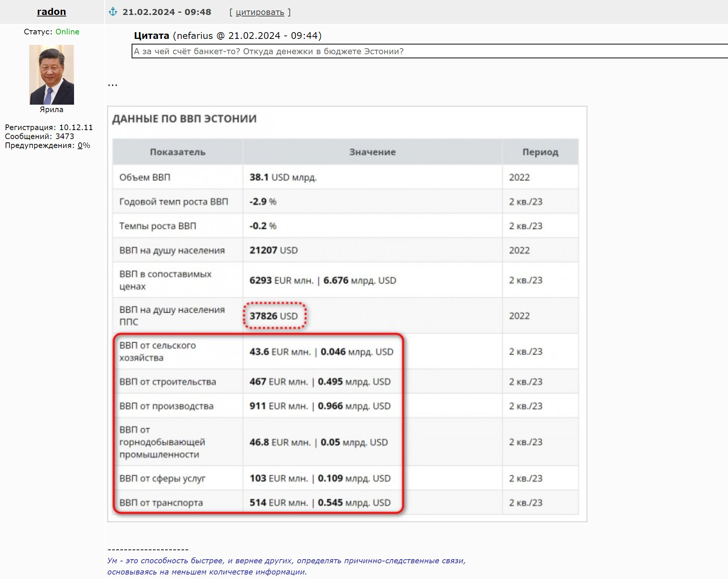Viewport: 728px width, 579px height.
Task: Click the Период column header
Action: pyautogui.click(x=540, y=152)
